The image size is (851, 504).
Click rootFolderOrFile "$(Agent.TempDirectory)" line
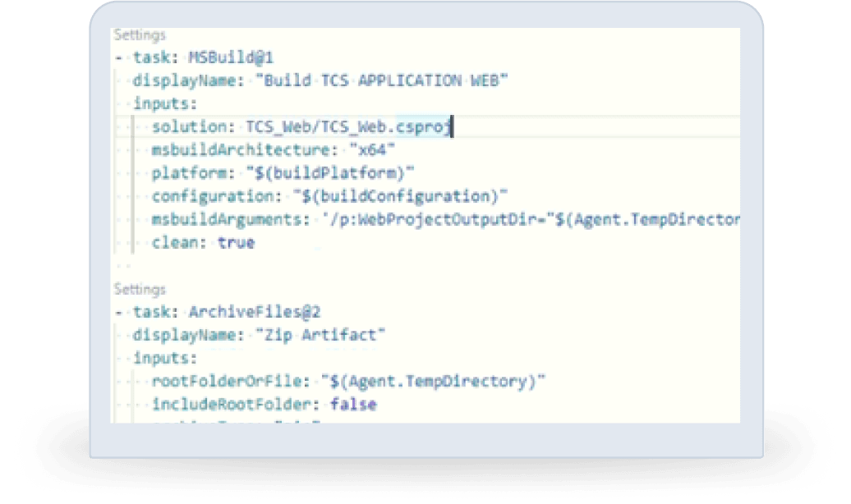(x=348, y=382)
